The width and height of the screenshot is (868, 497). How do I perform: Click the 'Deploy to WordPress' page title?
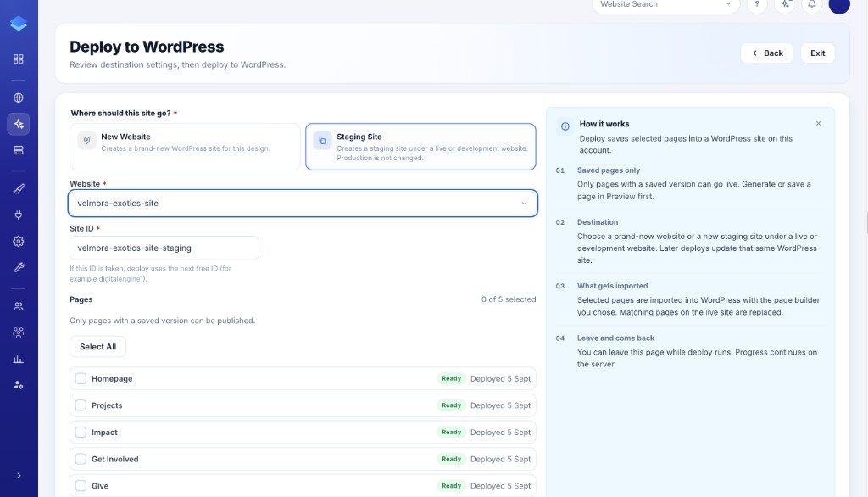[x=147, y=47]
